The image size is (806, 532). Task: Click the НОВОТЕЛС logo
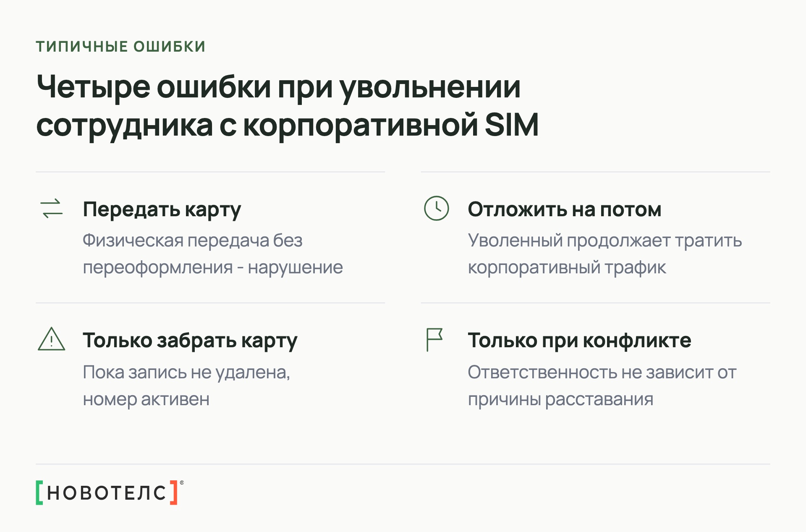[110, 493]
